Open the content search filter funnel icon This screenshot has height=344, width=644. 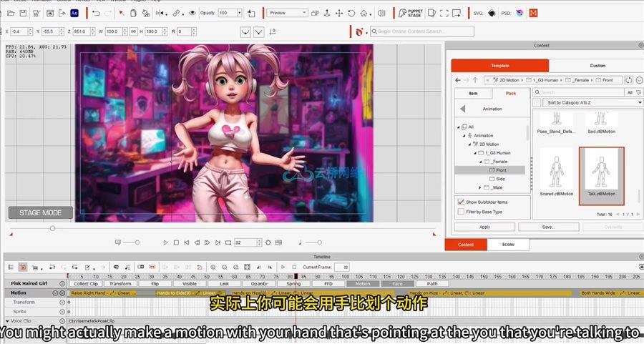[639, 93]
